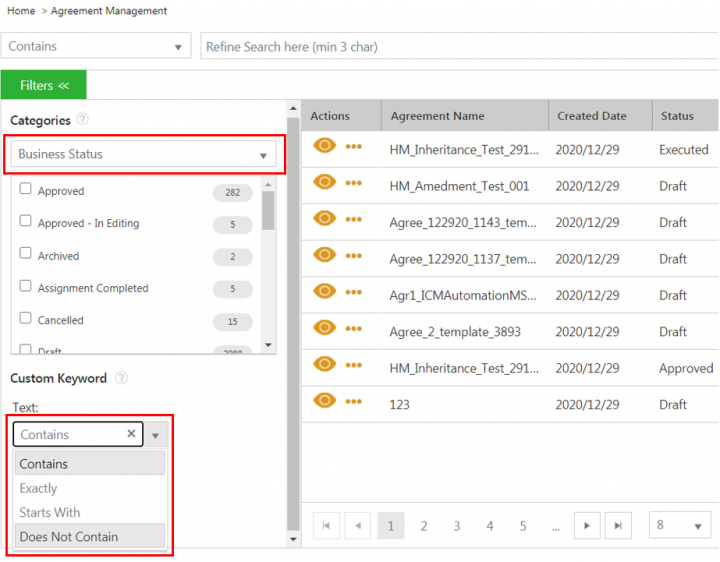
Task: Select Exactly option in the list
Action: tap(90, 488)
